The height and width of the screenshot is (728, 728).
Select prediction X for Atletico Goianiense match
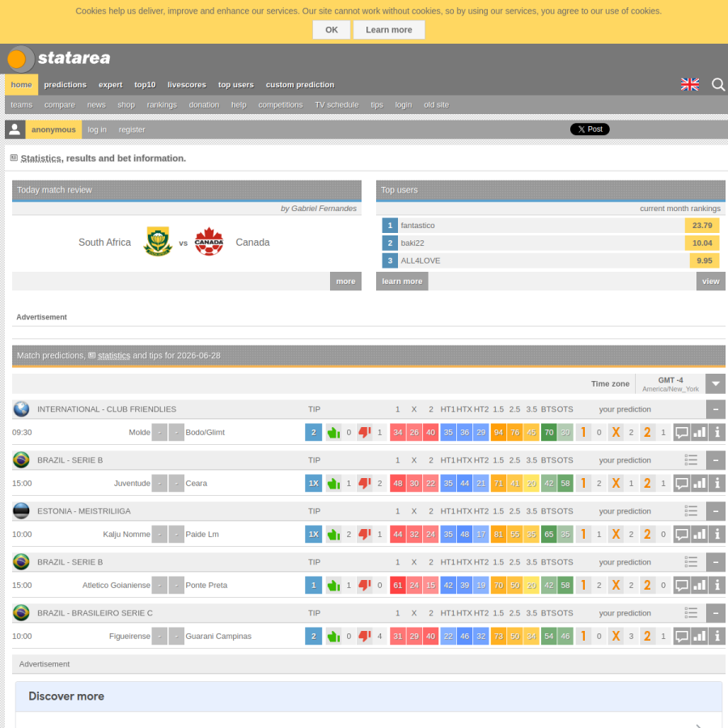pyautogui.click(x=616, y=586)
